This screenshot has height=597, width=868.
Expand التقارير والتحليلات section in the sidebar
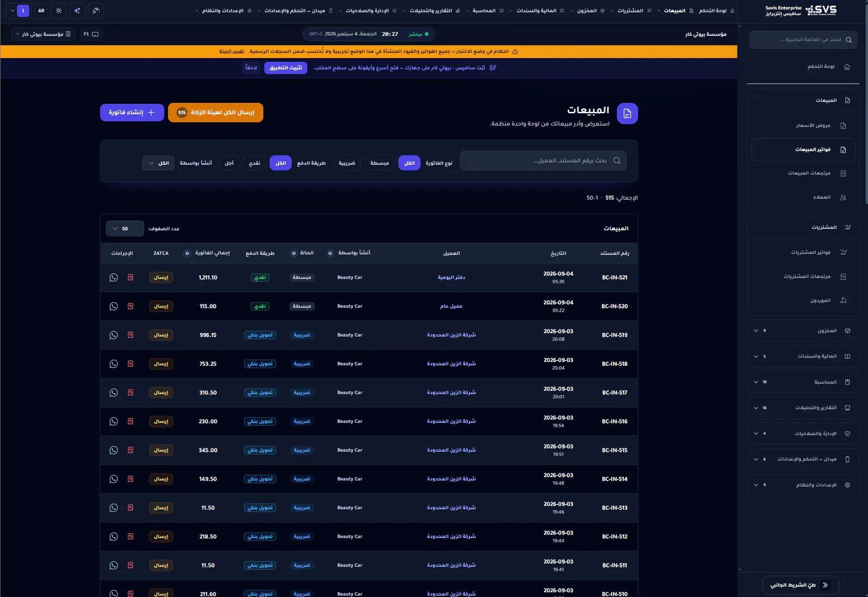point(803,408)
